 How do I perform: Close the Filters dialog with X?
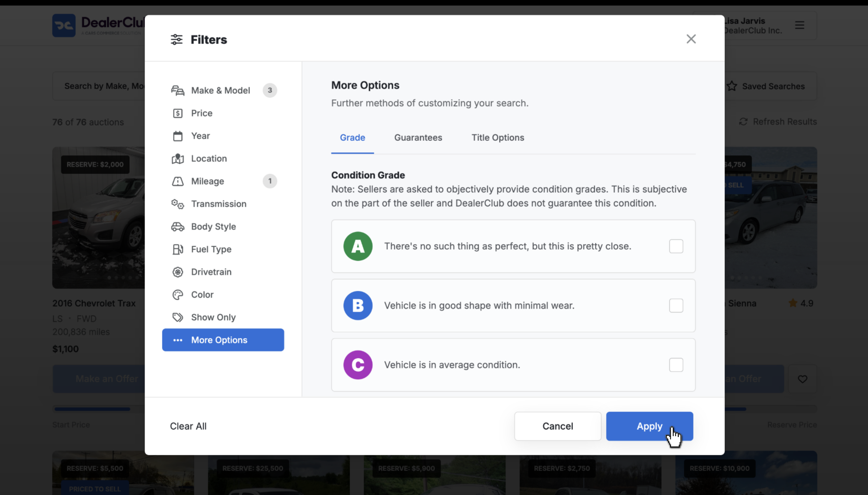(691, 39)
